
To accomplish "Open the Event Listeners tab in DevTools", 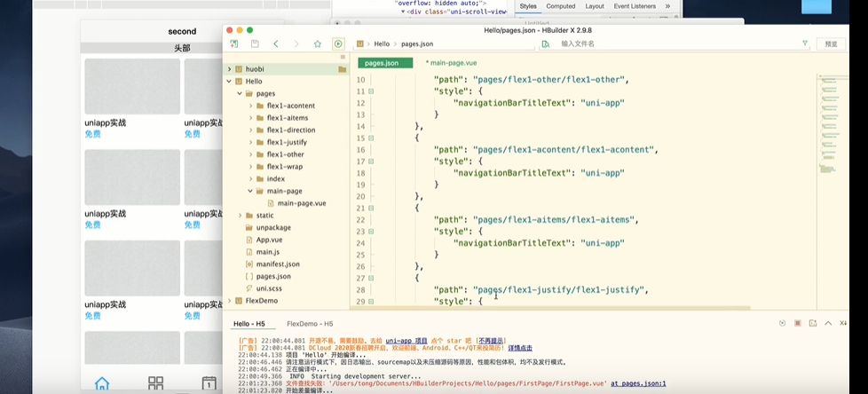I will click(635, 6).
